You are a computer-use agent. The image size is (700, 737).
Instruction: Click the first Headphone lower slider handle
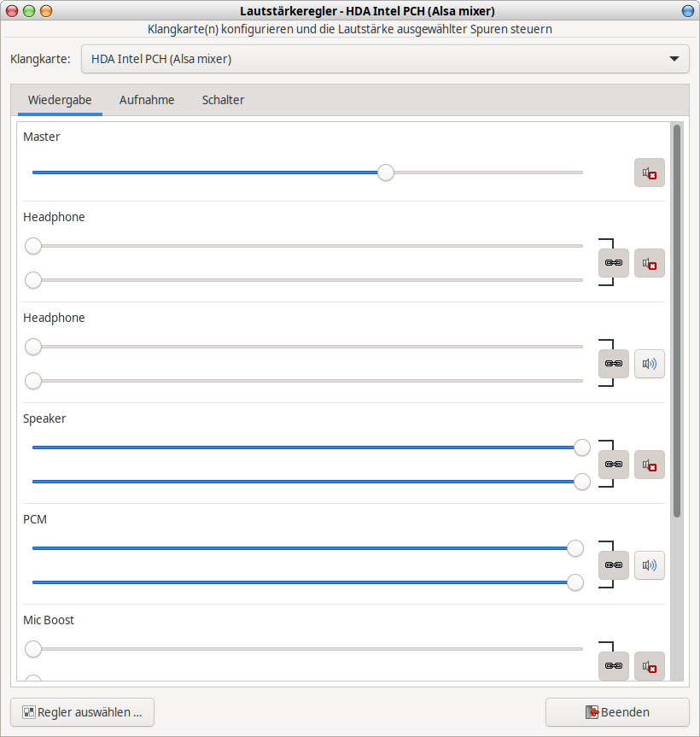[33, 280]
